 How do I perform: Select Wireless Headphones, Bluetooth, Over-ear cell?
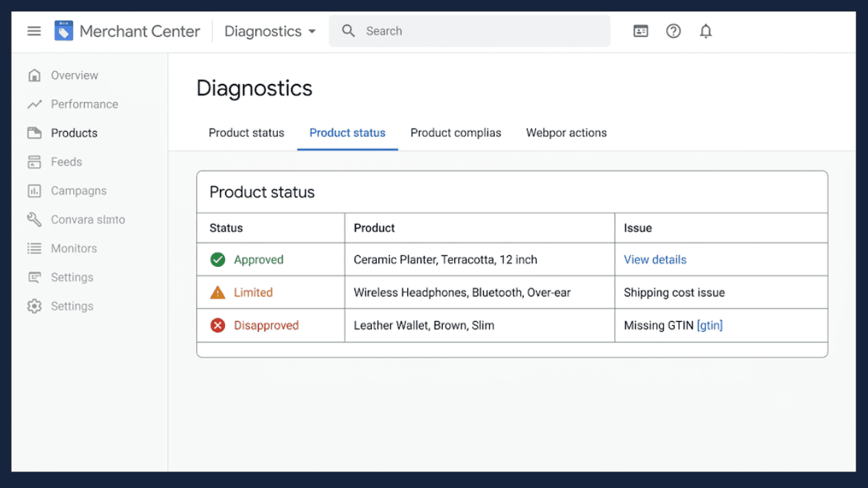480,292
